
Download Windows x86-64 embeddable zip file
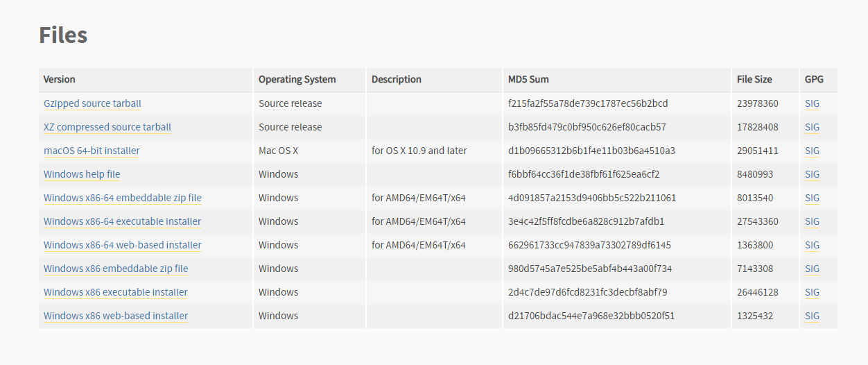tap(123, 198)
